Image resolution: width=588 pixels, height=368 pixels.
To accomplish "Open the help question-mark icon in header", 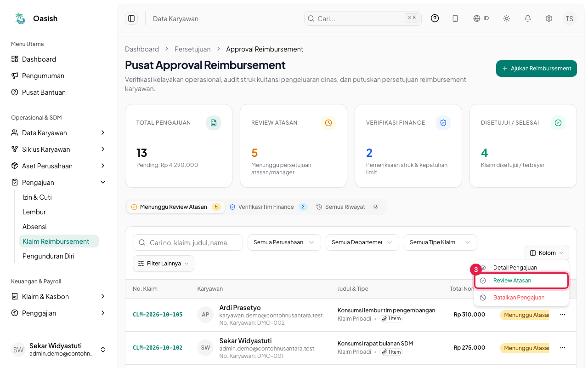I will pyautogui.click(x=435, y=18).
